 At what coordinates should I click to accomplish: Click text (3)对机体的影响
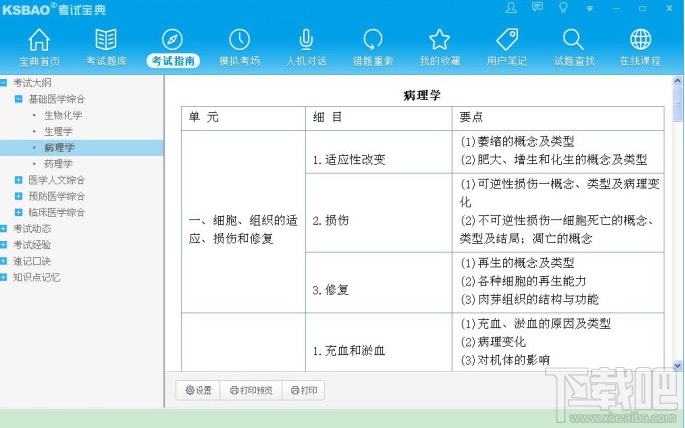pyautogui.click(x=505, y=360)
